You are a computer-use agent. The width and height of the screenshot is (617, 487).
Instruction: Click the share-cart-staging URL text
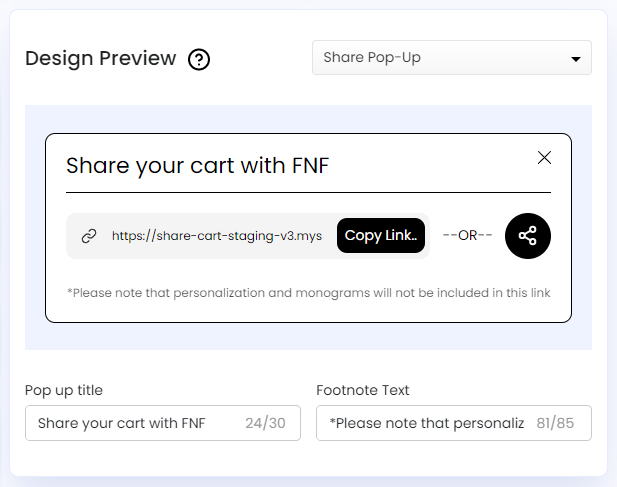click(216, 236)
